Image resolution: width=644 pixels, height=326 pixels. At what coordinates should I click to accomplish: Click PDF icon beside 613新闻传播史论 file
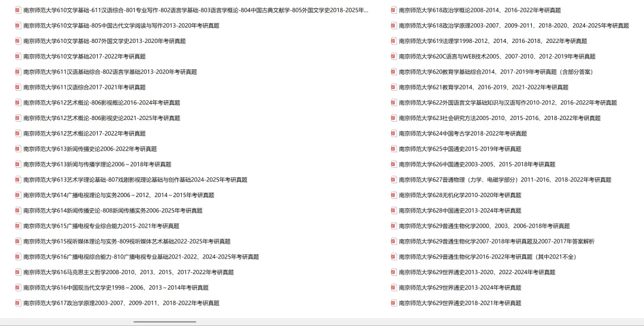click(18, 149)
